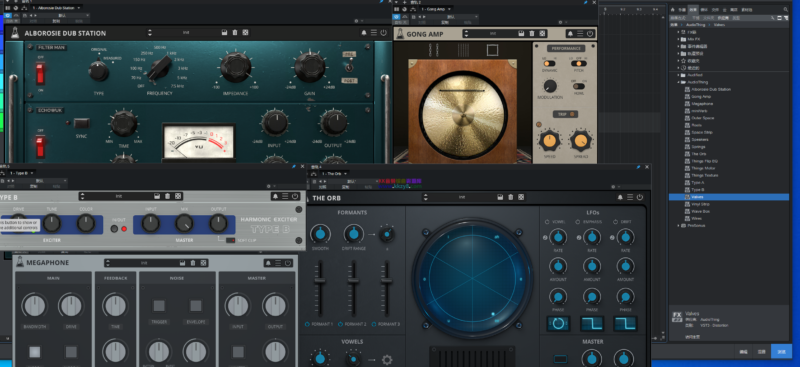Save preset in Type B plugin

[x=157, y=196]
